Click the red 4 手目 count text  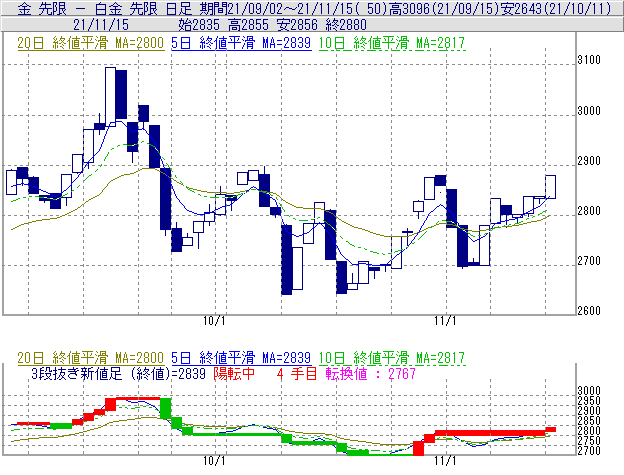297,374
